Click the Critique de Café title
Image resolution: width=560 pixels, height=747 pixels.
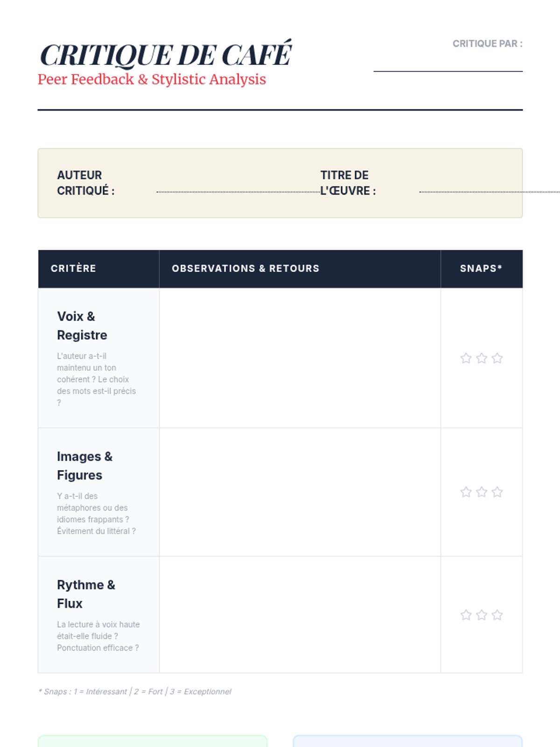(x=166, y=55)
